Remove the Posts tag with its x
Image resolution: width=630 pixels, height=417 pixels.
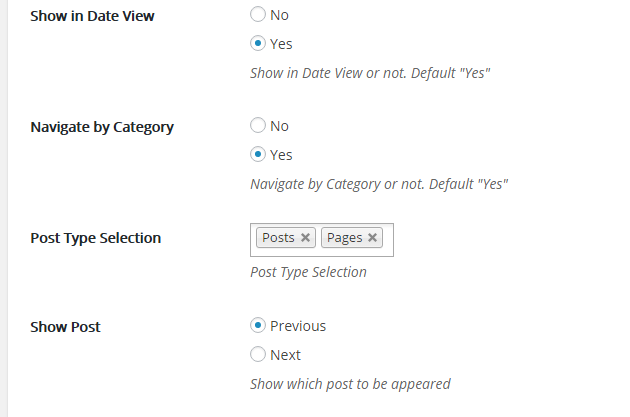coord(306,238)
